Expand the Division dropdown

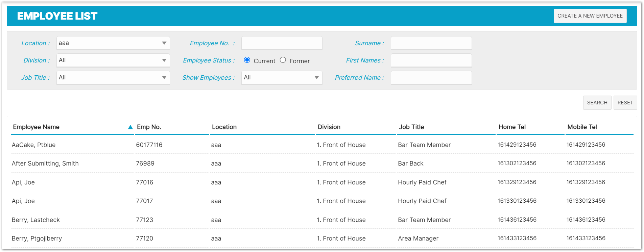pyautogui.click(x=113, y=60)
